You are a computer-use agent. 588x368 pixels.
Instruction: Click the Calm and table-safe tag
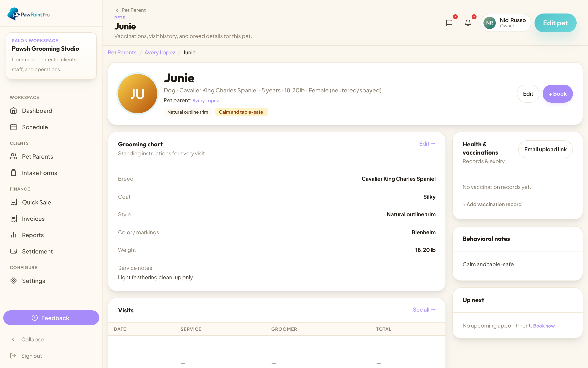242,112
